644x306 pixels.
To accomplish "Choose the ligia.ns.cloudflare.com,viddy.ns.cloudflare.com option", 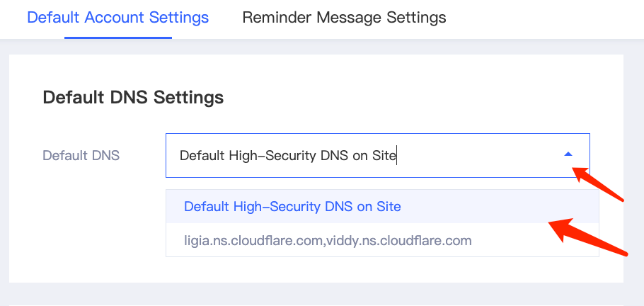I will (x=328, y=241).
